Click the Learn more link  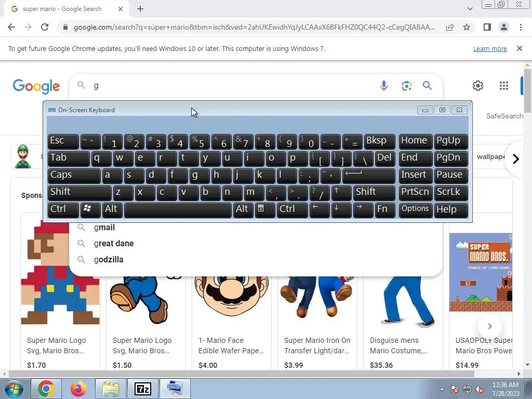pyautogui.click(x=490, y=48)
